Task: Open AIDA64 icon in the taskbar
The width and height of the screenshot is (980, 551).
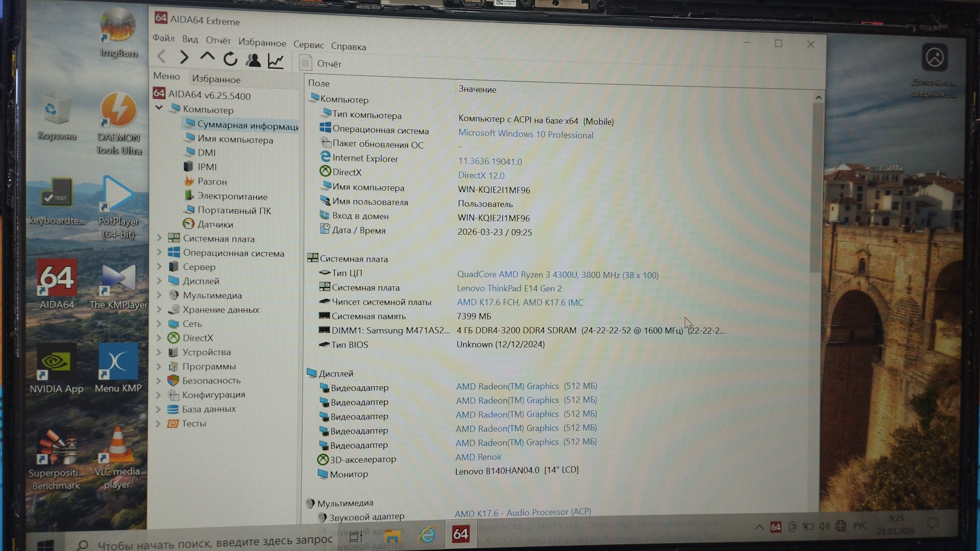Action: (460, 534)
